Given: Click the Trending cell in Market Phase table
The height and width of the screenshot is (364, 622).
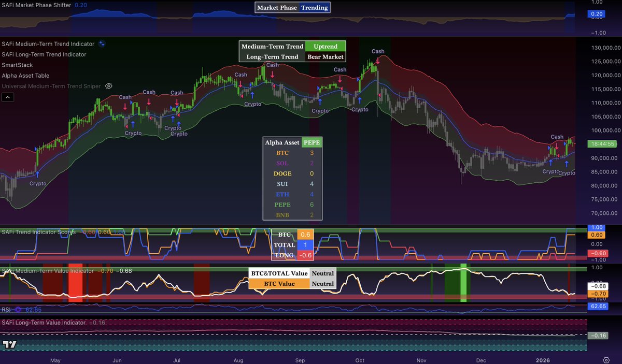Looking at the screenshot, I should (315, 8).
